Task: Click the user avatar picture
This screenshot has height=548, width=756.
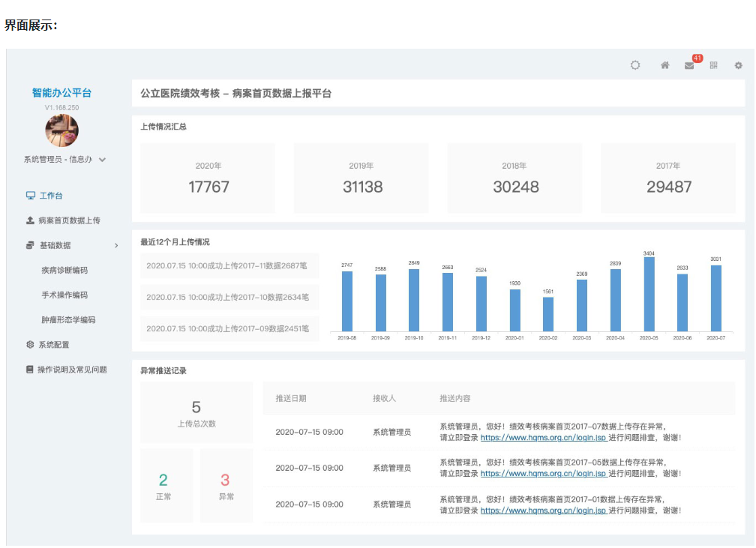Action: [61, 130]
